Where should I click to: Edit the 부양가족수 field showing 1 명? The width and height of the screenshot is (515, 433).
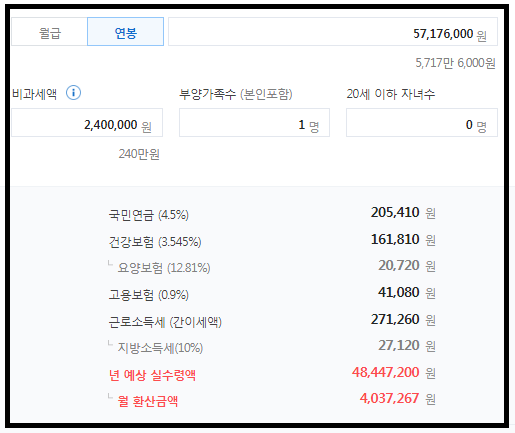click(x=254, y=122)
